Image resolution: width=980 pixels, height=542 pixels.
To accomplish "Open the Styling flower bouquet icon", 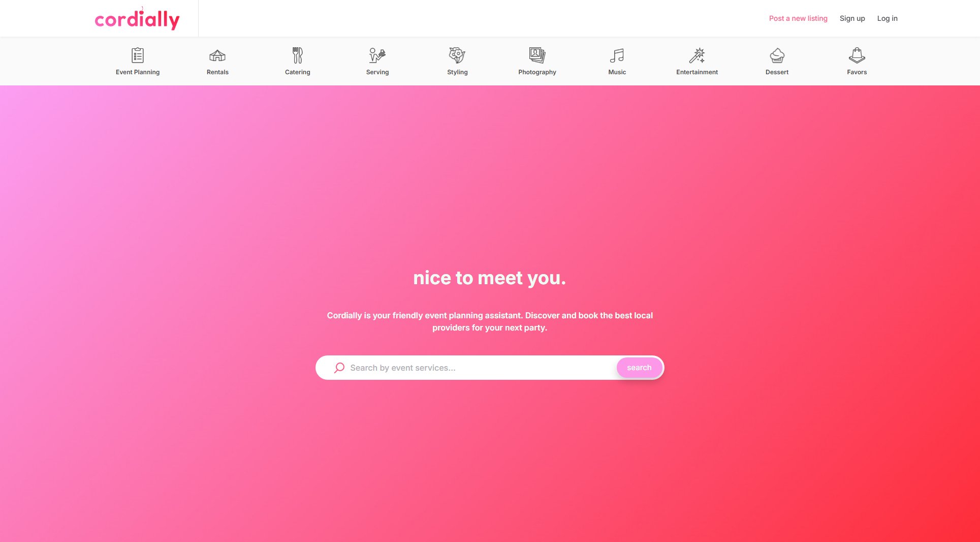I will (x=457, y=55).
